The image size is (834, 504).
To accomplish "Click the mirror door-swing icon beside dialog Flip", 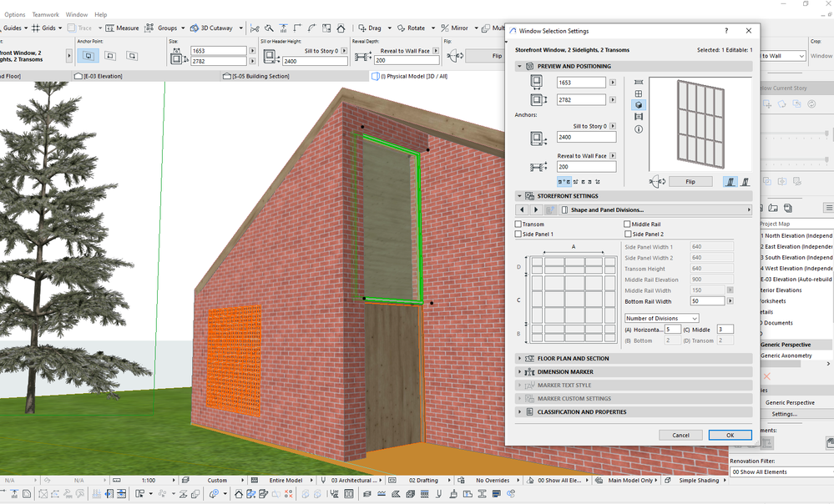I will click(657, 182).
